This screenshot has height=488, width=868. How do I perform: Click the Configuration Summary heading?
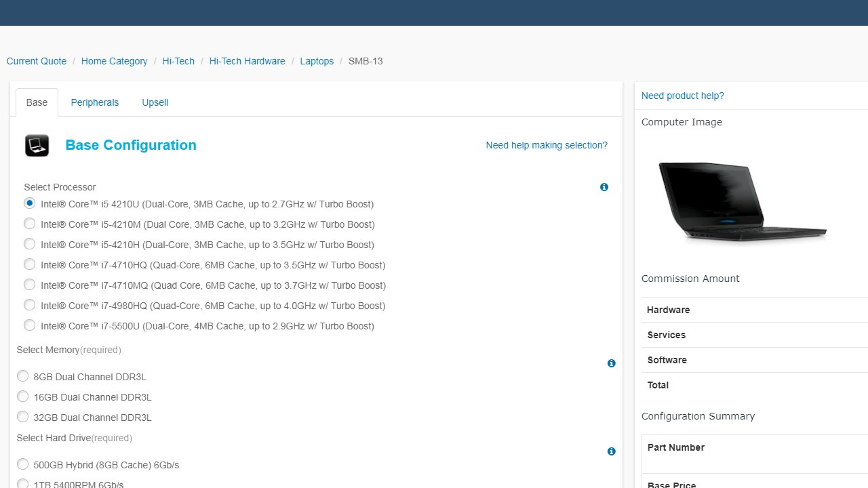point(698,416)
